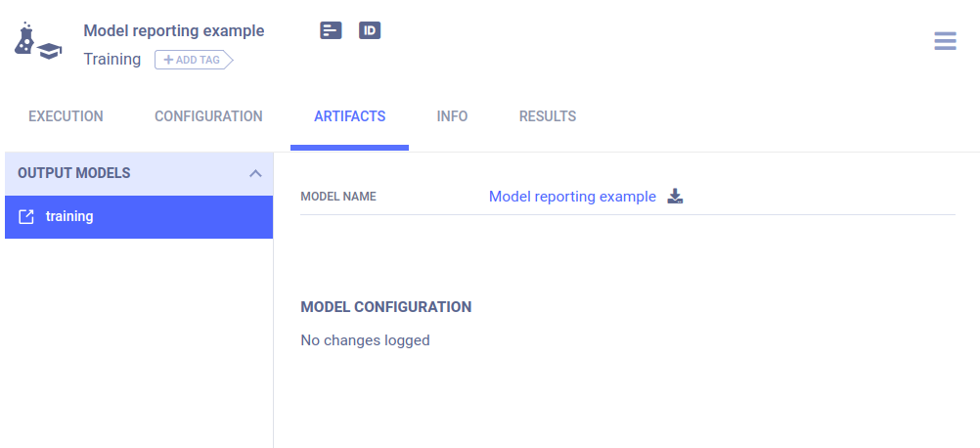Select the ARTIFACTS tab
This screenshot has height=448, width=980.
coord(349,116)
